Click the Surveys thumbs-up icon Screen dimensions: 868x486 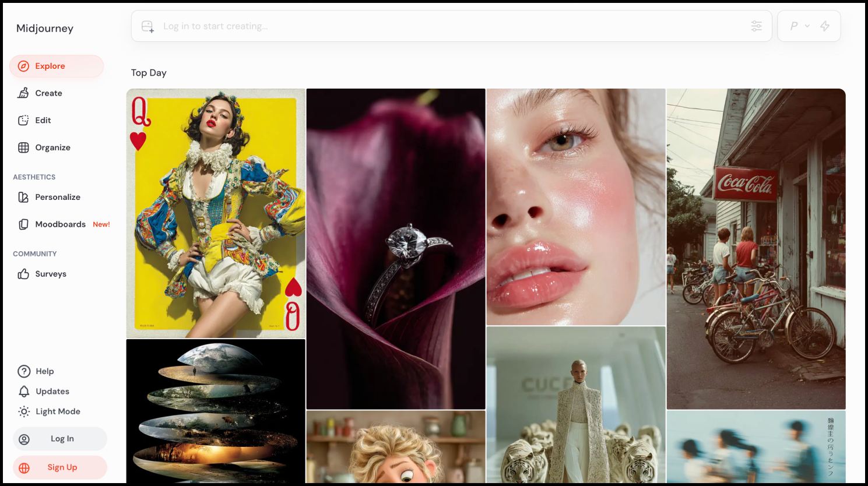(23, 274)
